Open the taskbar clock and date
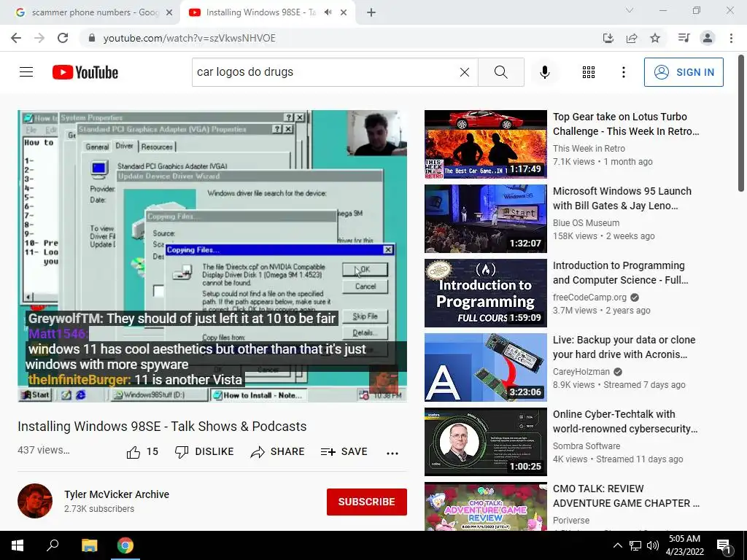 (684, 545)
